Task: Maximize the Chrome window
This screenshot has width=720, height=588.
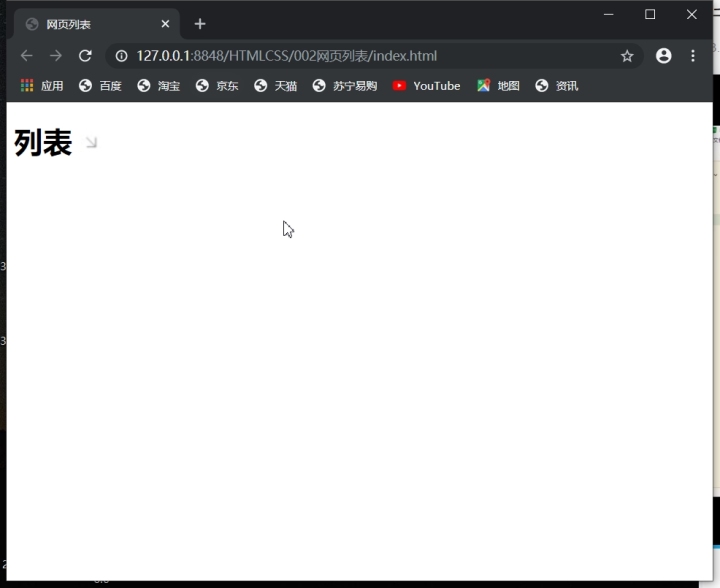Action: tap(650, 15)
